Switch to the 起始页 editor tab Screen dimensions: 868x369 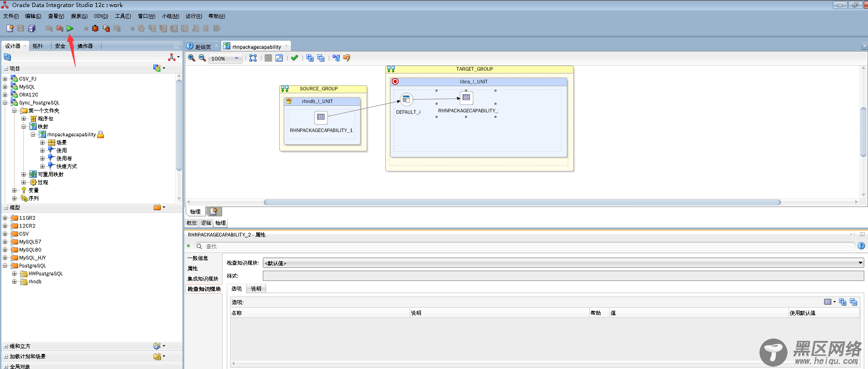point(203,46)
